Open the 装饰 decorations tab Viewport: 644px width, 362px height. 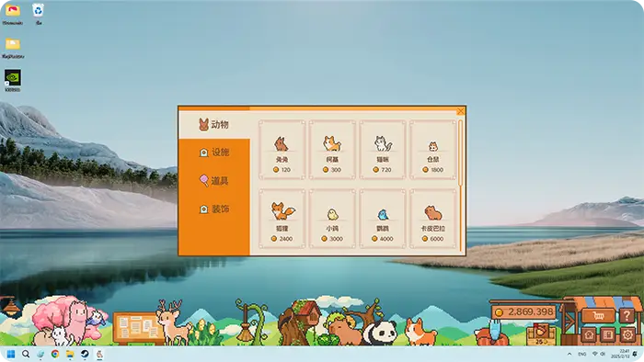[x=214, y=209]
